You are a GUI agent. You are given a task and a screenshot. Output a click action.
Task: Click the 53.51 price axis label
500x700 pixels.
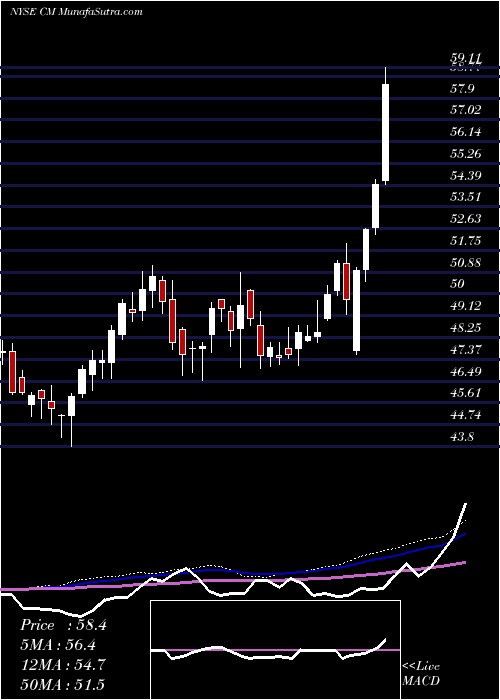click(466, 197)
